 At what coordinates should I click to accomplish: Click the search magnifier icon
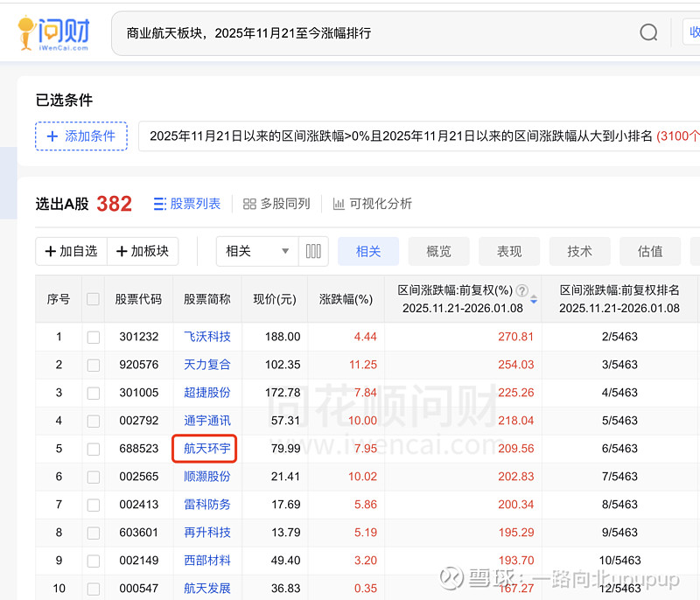pos(648,32)
